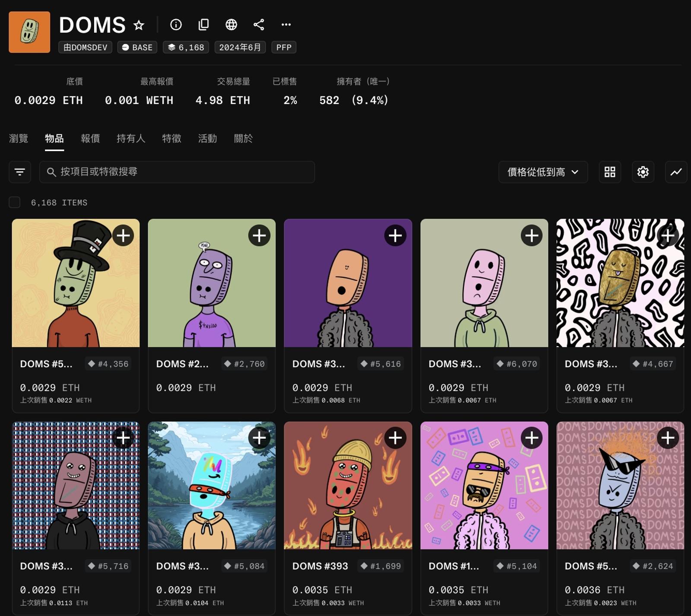Show the price chart view icon
691x616 pixels.
click(676, 172)
